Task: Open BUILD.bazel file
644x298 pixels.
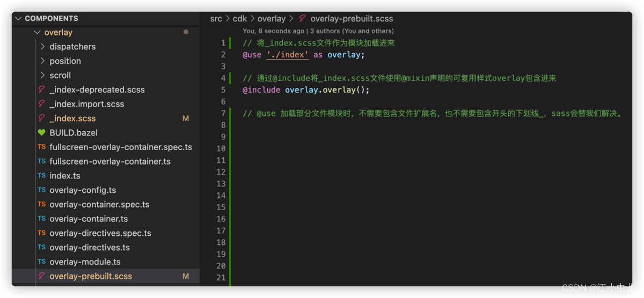Action: pyautogui.click(x=74, y=132)
